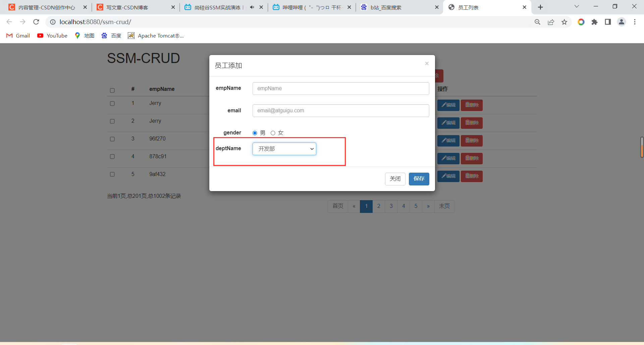This screenshot has width=644, height=345.
Task: Open the user profile avatar icon
Action: coord(621,22)
